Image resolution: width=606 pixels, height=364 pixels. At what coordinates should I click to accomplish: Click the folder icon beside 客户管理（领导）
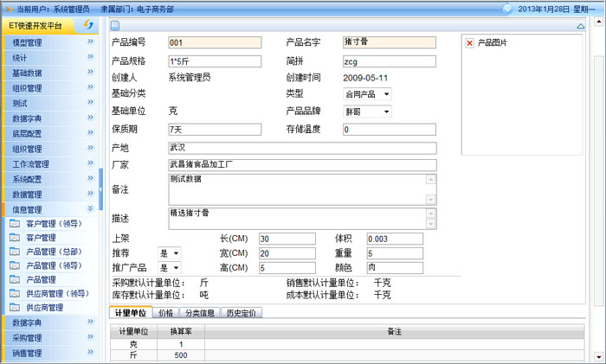tap(14, 223)
